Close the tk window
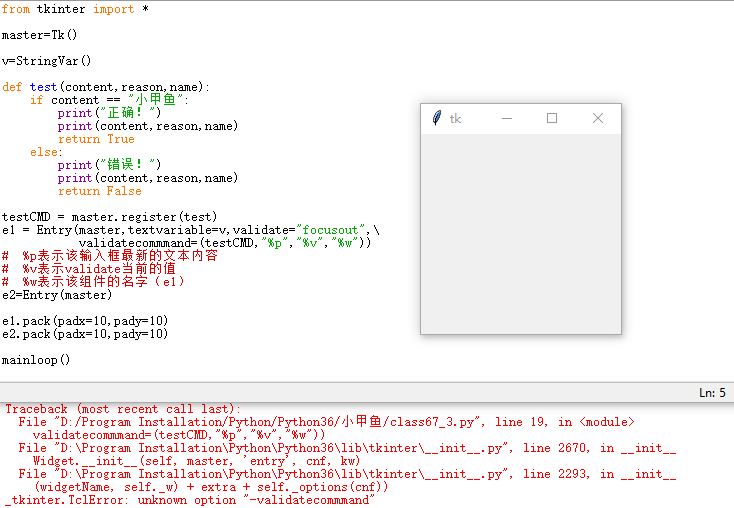This screenshot has width=734, height=508. tap(598, 118)
